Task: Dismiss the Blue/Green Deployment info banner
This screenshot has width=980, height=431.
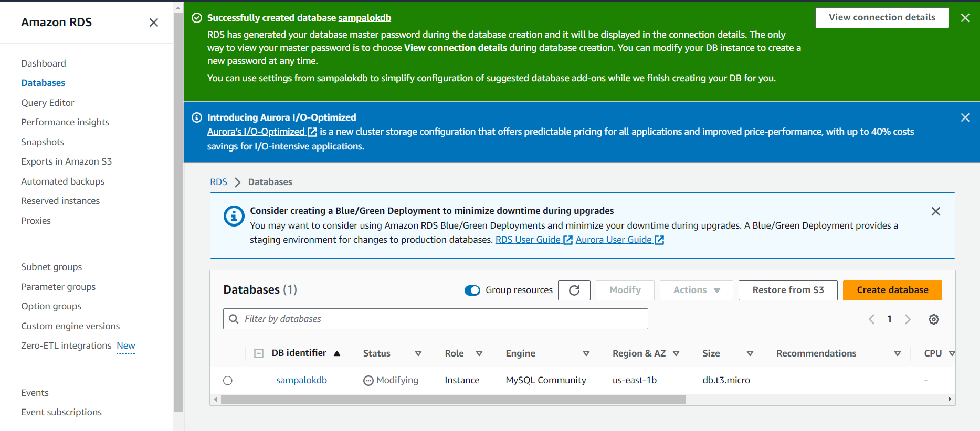Action: [x=935, y=211]
